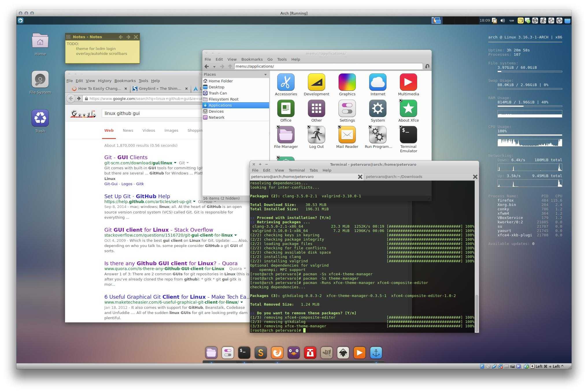Expand dropdown arrow next to git-scm.com result URL

pos(175,163)
